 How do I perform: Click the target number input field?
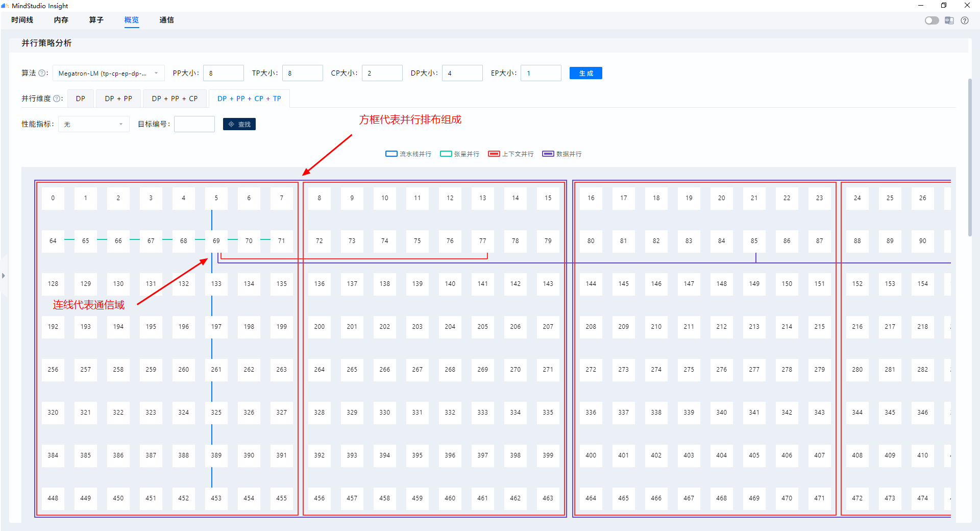tap(194, 124)
